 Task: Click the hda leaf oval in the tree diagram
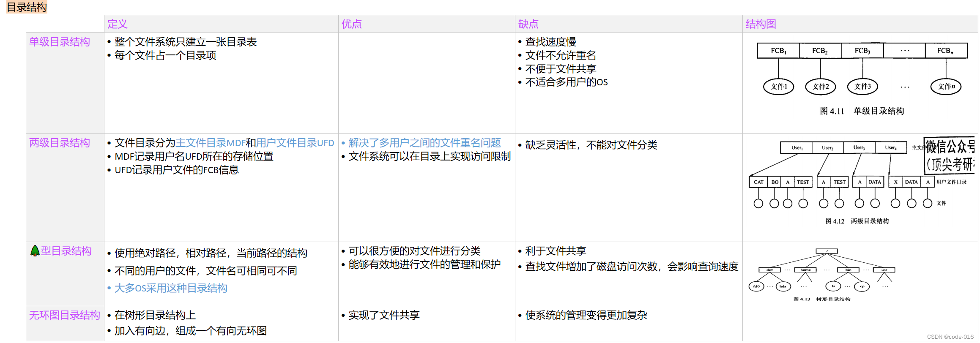point(783,286)
